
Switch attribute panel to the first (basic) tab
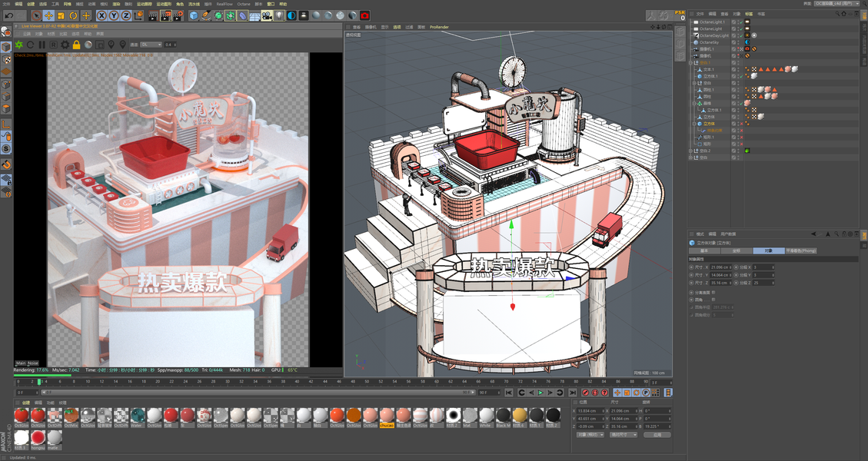(704, 250)
